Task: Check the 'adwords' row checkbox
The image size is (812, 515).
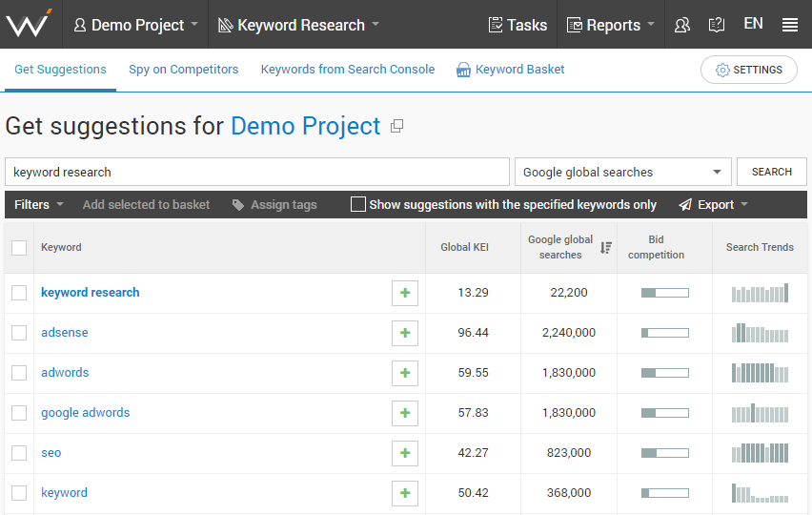Action: tap(19, 373)
